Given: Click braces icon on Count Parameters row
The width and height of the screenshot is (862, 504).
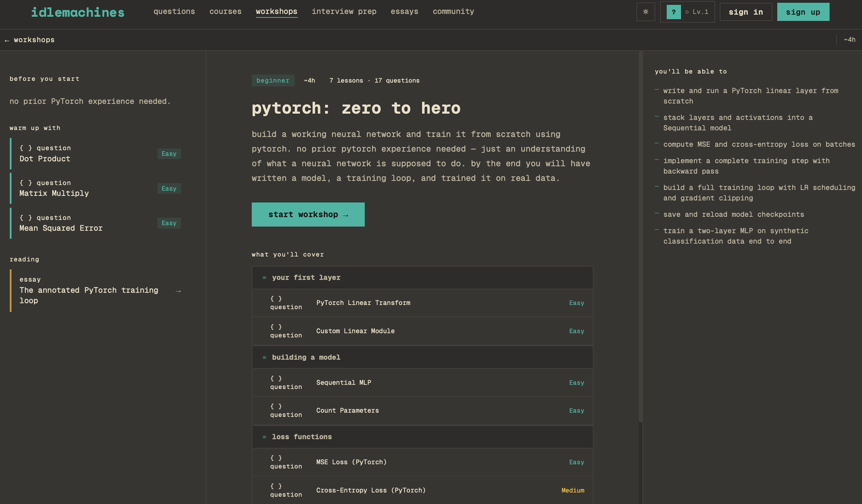Looking at the screenshot, I should tap(276, 406).
